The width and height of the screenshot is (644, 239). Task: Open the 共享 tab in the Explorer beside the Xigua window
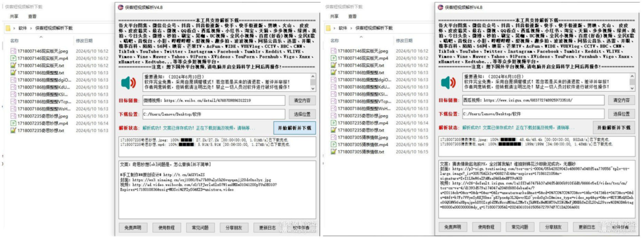pyautogui.click(x=335, y=16)
